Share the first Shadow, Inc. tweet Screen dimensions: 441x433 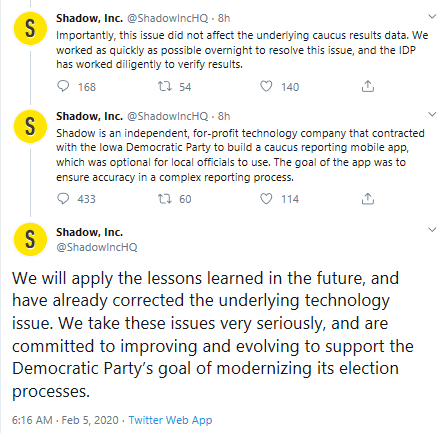(x=368, y=86)
